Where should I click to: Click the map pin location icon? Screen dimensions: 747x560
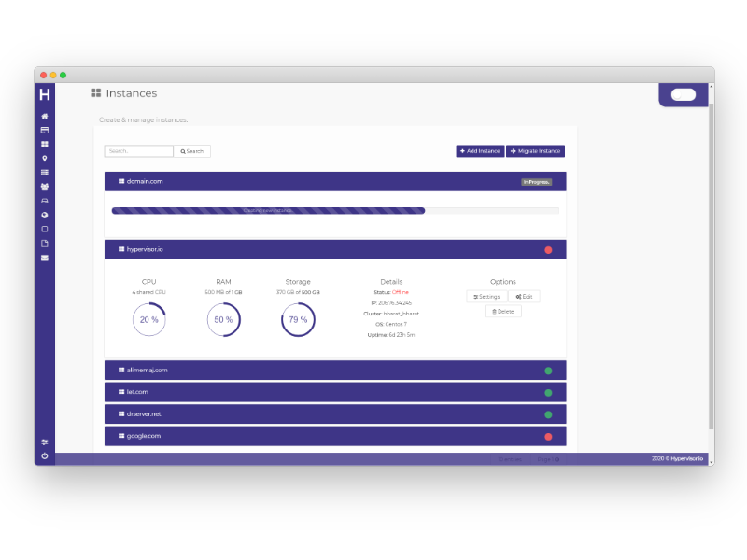[44, 159]
